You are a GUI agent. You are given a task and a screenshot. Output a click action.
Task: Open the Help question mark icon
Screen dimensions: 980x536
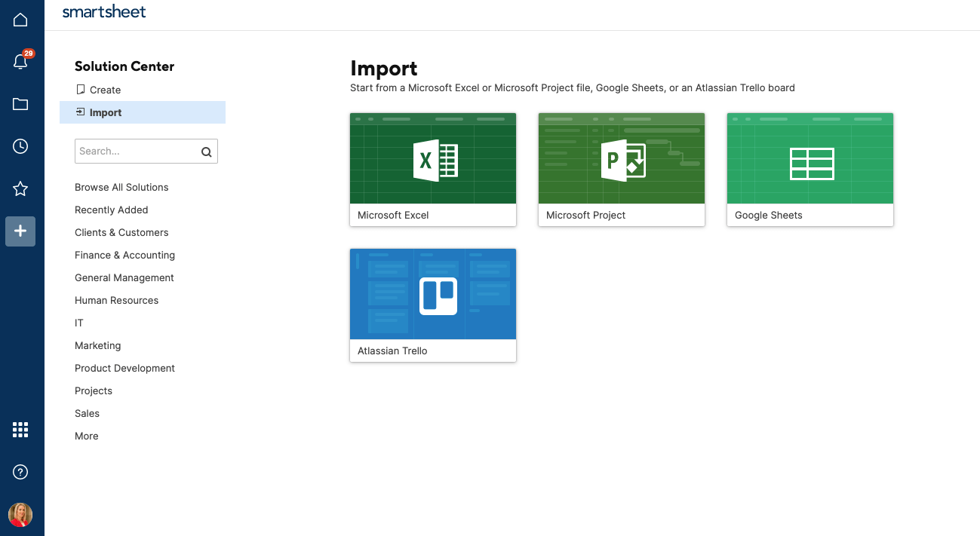click(20, 472)
